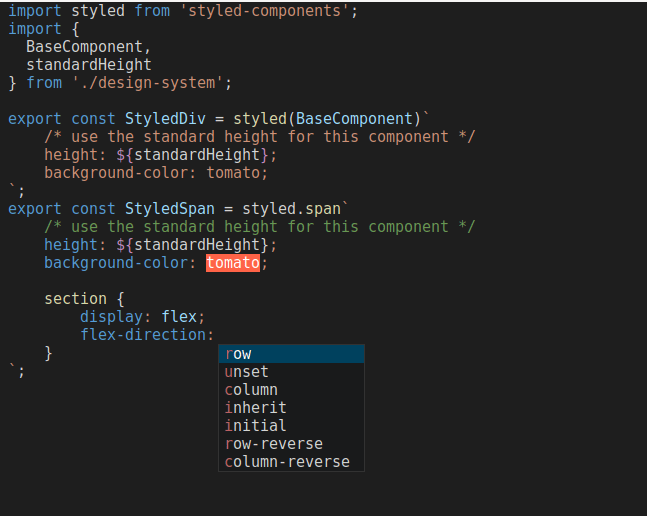Click standardHeight in the import list
The image size is (647, 516).
point(89,65)
